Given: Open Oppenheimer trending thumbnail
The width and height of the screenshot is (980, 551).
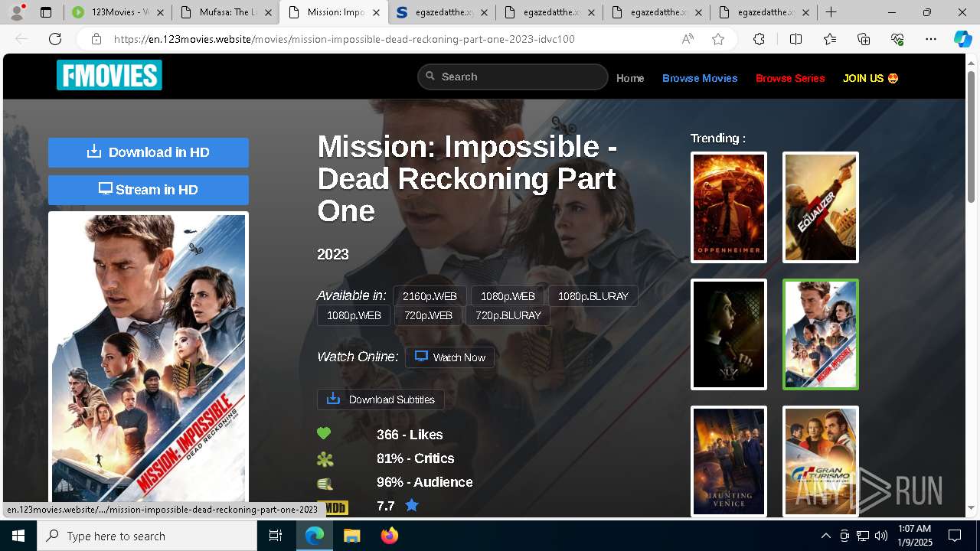Looking at the screenshot, I should 729,207.
